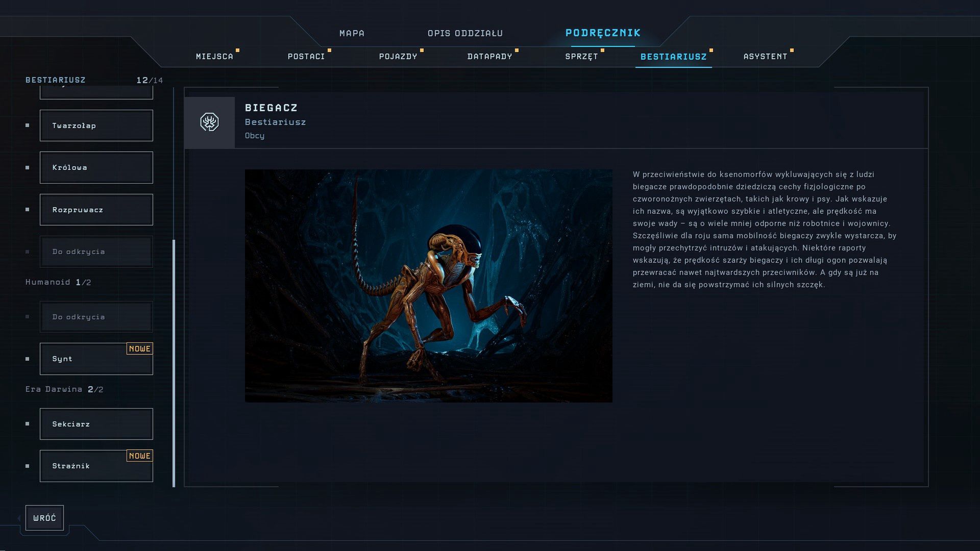Open the DATAPADY subtab
The height and width of the screenshot is (551, 980).
pos(489,57)
